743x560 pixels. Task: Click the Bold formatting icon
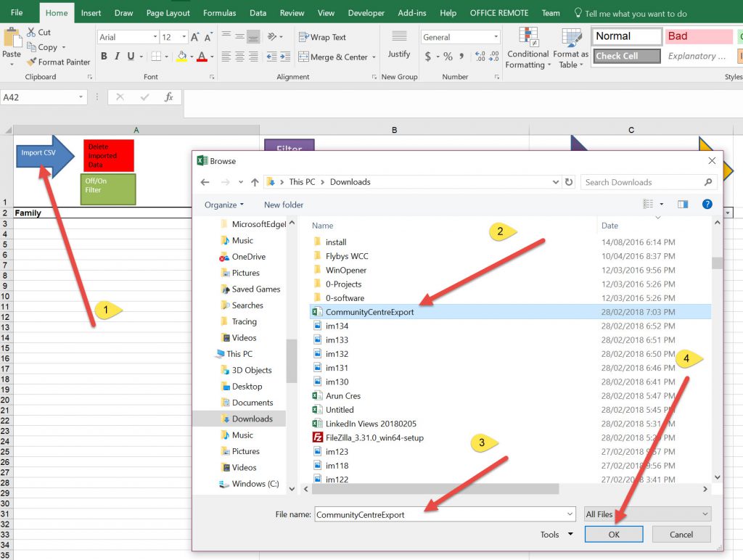(104, 57)
